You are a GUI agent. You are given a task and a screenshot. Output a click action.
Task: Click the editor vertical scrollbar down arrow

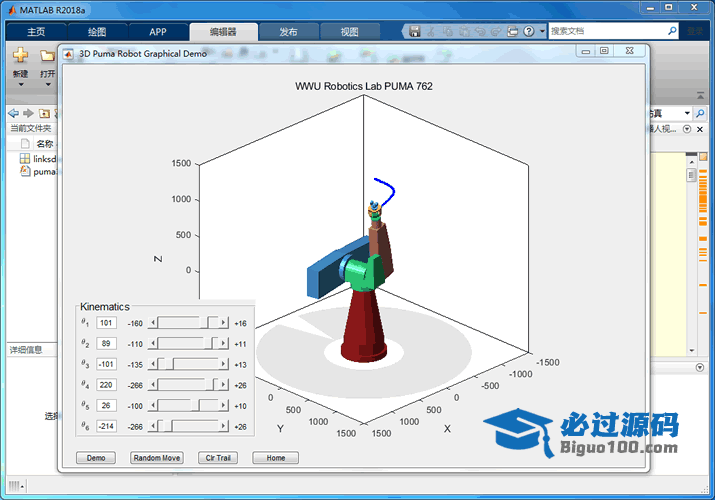[x=692, y=351]
